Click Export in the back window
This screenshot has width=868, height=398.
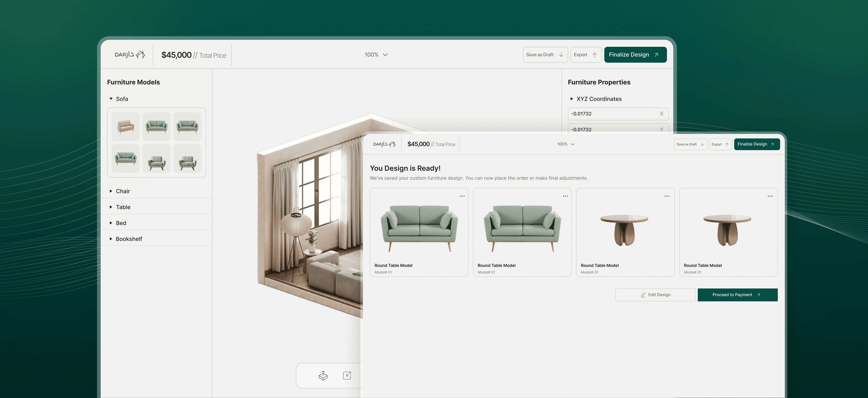[586, 55]
